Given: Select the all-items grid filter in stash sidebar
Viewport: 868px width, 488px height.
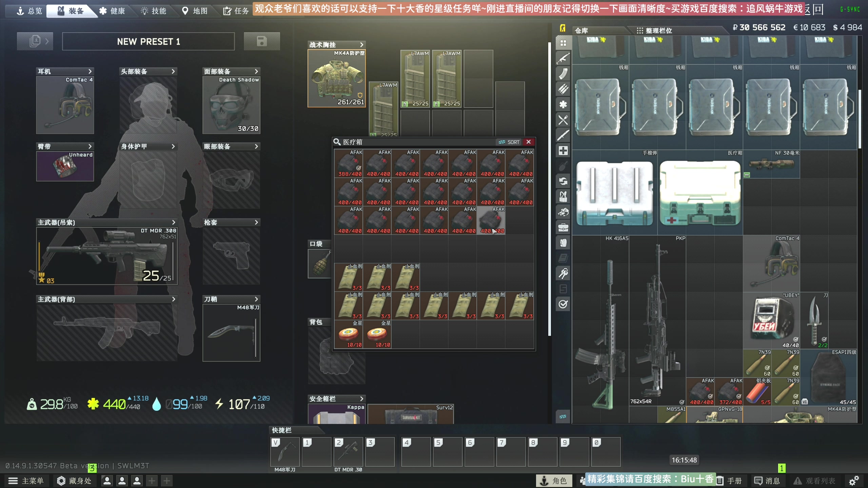Looking at the screenshot, I should click(563, 43).
